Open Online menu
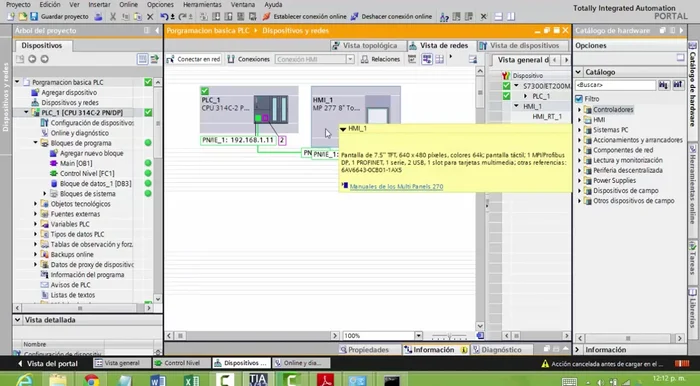Screen dimensions: 700x386 [129, 4]
